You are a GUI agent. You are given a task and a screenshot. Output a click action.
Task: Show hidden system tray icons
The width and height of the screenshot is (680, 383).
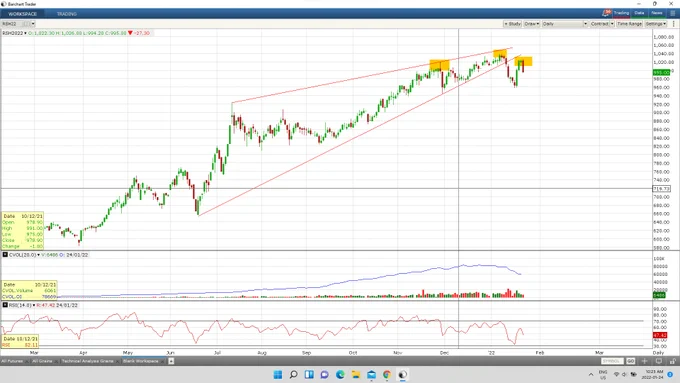click(591, 375)
